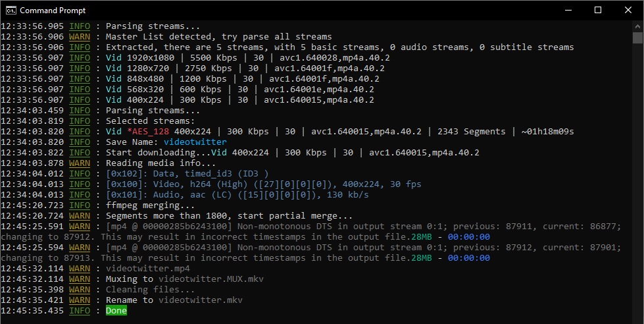
Task: Click the timestamp 12:33:56.905
Action: pos(32,26)
